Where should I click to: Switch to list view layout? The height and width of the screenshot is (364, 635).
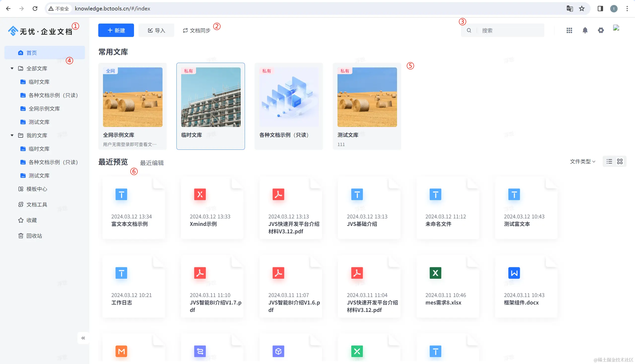point(609,161)
